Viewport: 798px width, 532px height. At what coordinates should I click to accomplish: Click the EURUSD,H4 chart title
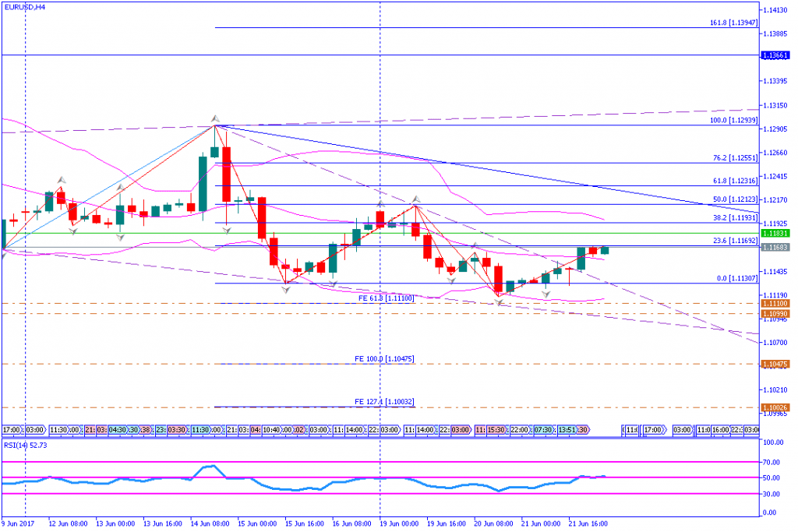tap(24, 6)
